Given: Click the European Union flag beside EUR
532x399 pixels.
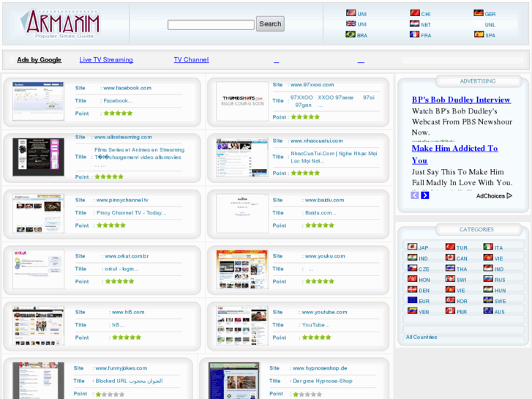Looking at the screenshot, I should click(412, 300).
